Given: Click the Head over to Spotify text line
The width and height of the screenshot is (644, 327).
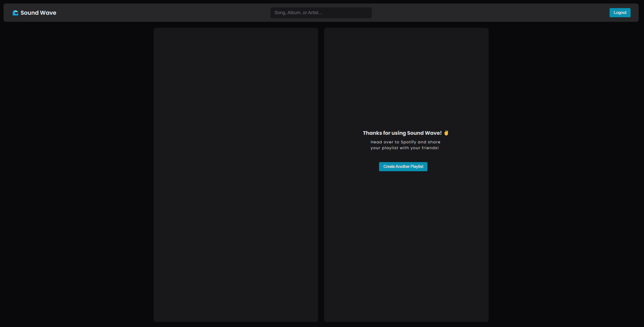Looking at the screenshot, I should click(405, 142).
